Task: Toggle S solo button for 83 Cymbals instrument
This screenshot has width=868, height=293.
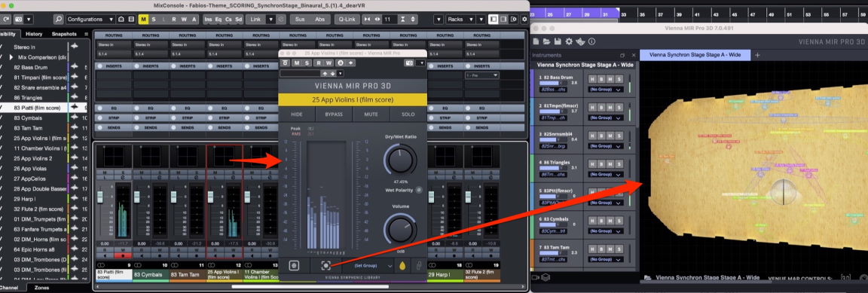Action: [x=619, y=221]
